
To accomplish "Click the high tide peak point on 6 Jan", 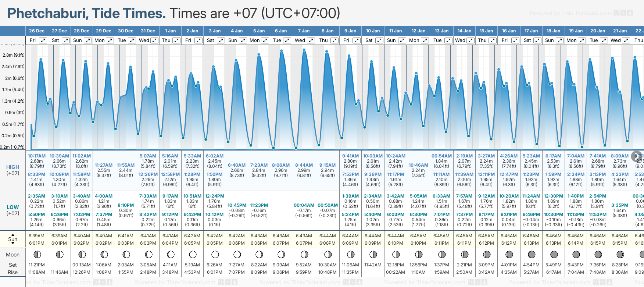I will coord(282,51).
